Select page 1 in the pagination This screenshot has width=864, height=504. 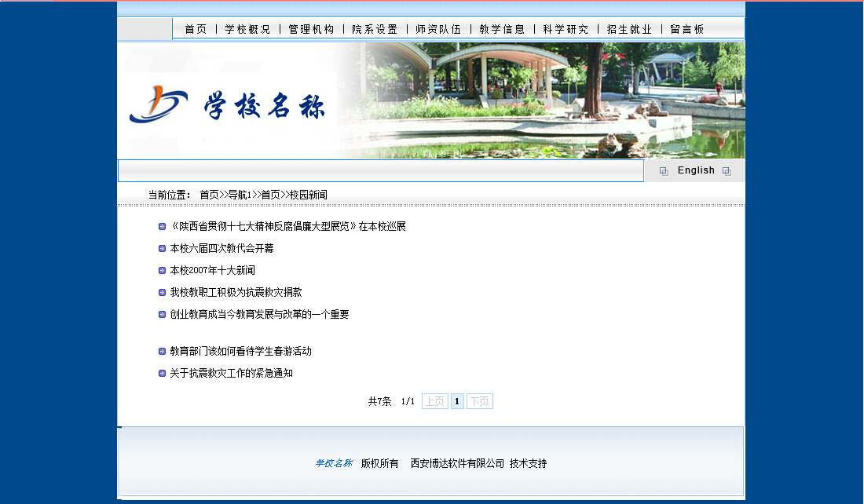click(457, 401)
